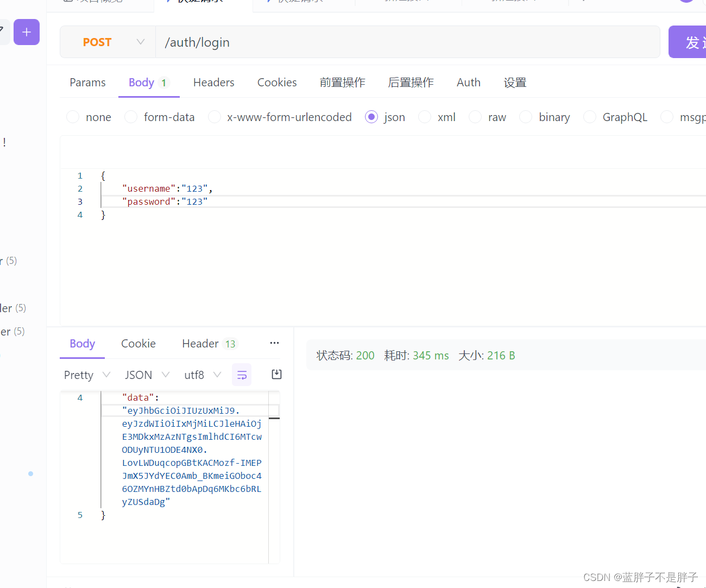Screen dimensions: 706x588
Task: Open the 设置 tab
Action: pos(515,83)
